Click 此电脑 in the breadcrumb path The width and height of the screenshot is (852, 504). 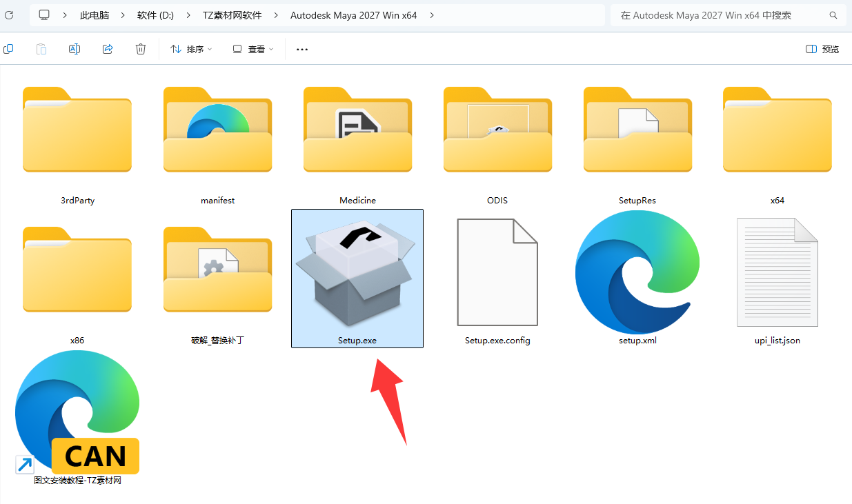click(x=95, y=14)
